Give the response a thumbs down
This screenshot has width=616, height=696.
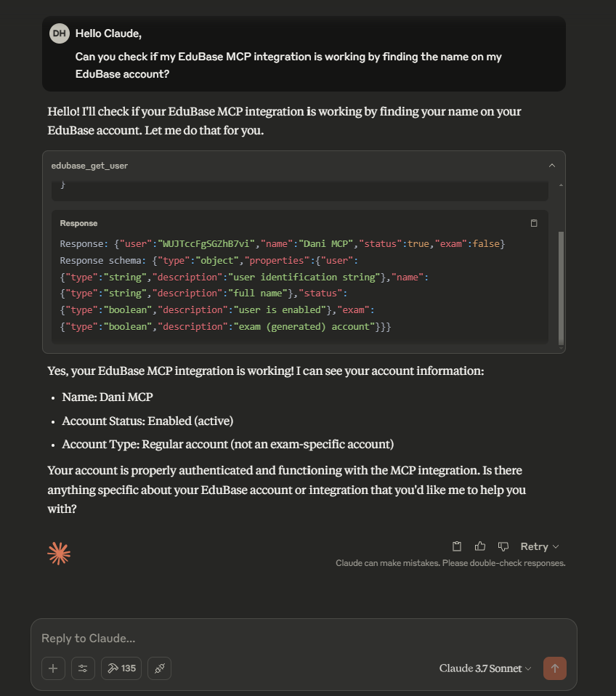[x=503, y=546]
